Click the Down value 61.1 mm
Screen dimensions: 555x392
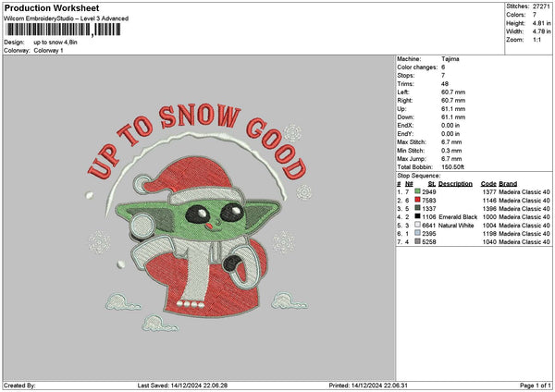[x=453, y=117]
